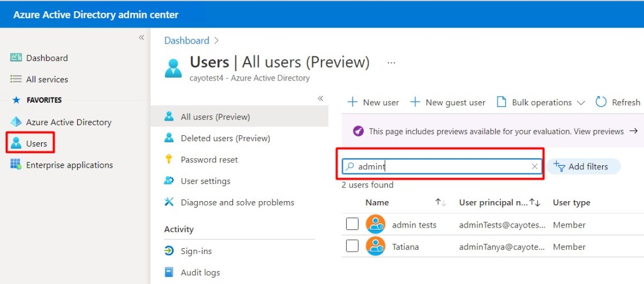Collapse the Users blade menu panel
This screenshot has height=284, width=644.
pyautogui.click(x=320, y=99)
